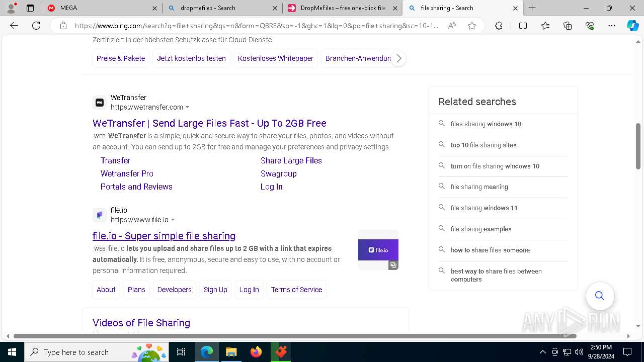Viewport: 644px width, 362px height.
Task: Open the notifications center icon
Action: [627, 352]
